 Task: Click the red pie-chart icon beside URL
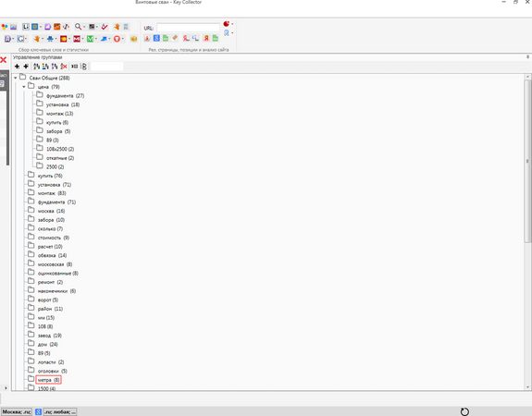coord(227,24)
